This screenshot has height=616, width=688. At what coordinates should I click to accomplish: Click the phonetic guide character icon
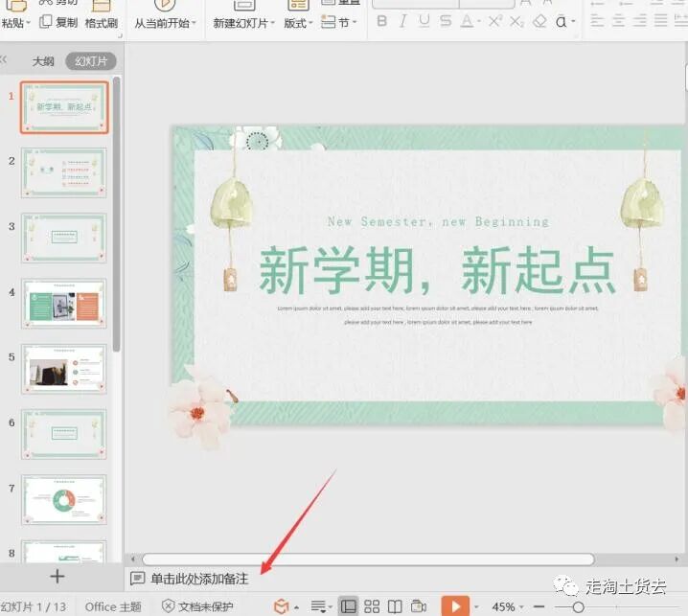(x=561, y=21)
